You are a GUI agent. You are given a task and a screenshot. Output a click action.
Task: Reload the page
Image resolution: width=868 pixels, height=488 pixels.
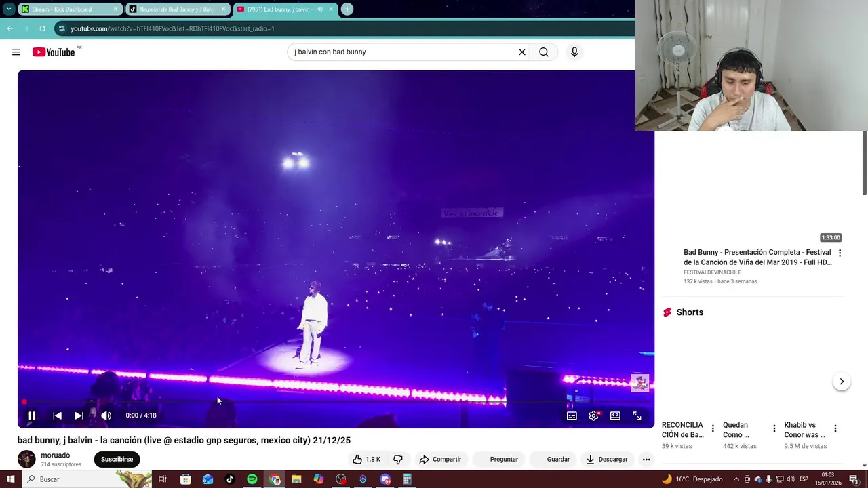(x=42, y=28)
